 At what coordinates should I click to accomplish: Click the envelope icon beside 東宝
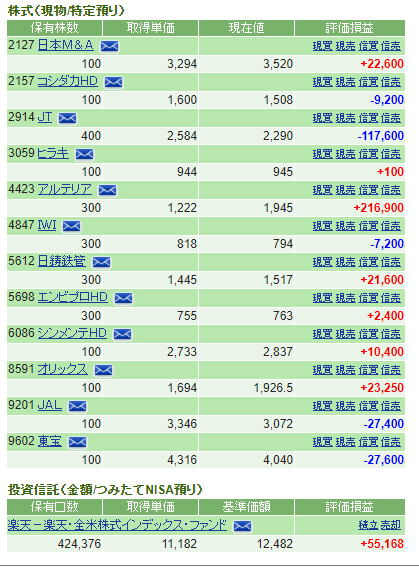pos(77,442)
